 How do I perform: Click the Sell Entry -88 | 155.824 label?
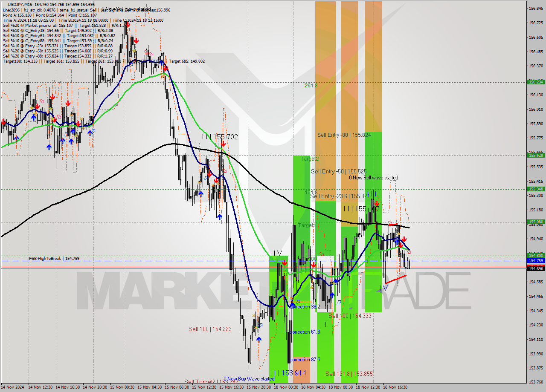[344, 135]
